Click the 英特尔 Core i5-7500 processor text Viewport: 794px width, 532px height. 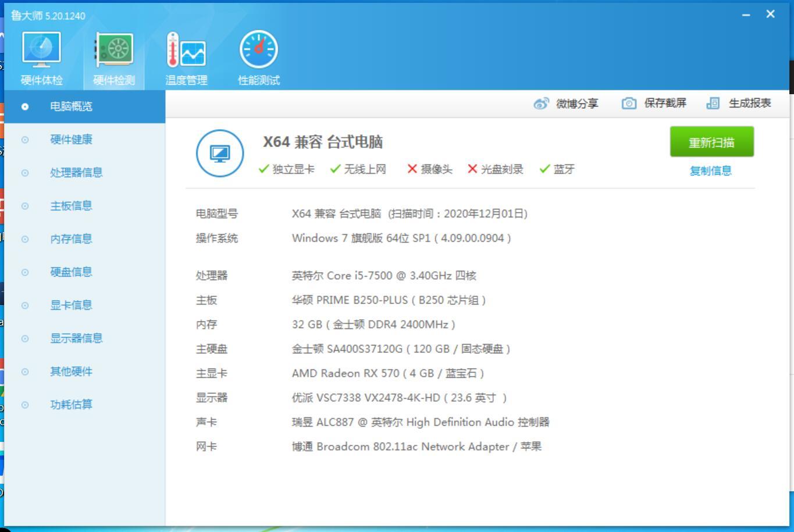[x=384, y=275]
